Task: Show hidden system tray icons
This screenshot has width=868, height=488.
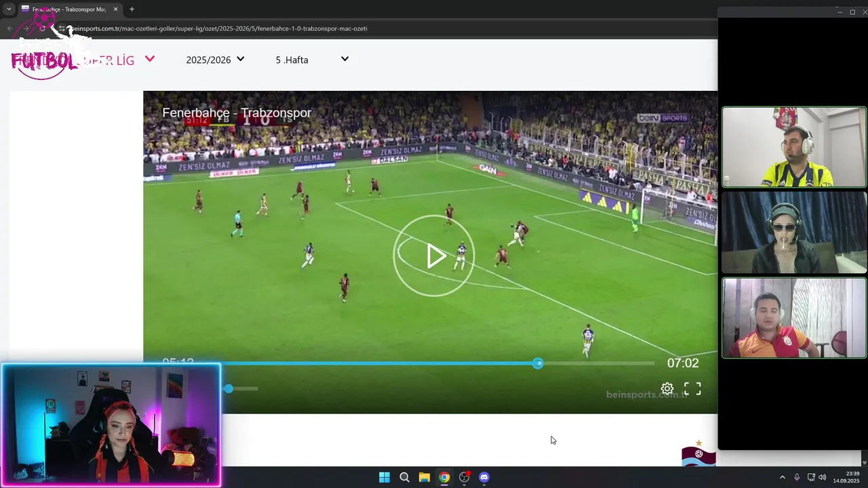Action: click(x=782, y=477)
